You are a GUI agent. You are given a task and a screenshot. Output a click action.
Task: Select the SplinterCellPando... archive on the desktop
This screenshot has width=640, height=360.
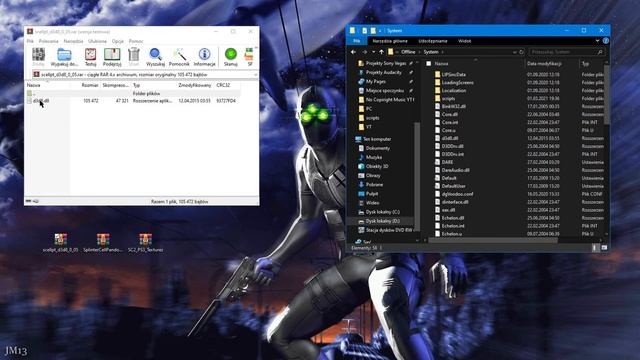[x=103, y=242]
